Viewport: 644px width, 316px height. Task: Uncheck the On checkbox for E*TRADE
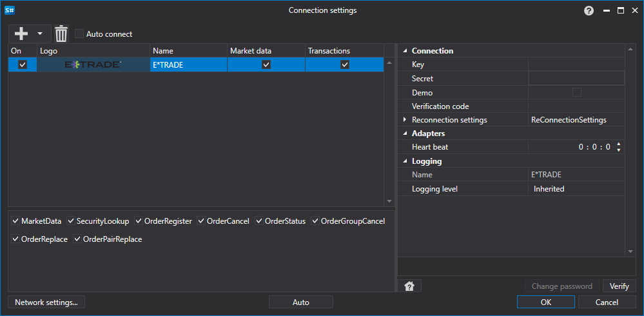(23, 64)
